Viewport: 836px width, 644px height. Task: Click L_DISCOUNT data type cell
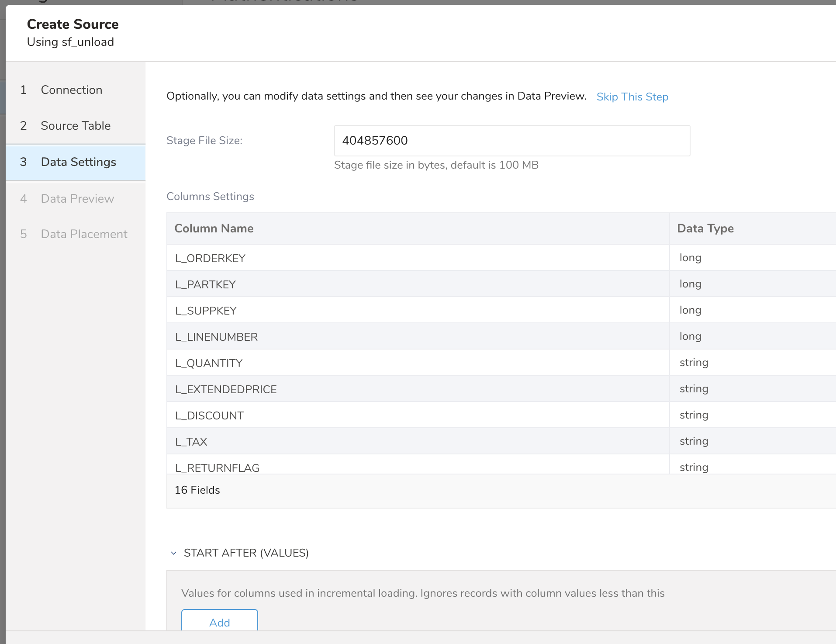coord(694,415)
